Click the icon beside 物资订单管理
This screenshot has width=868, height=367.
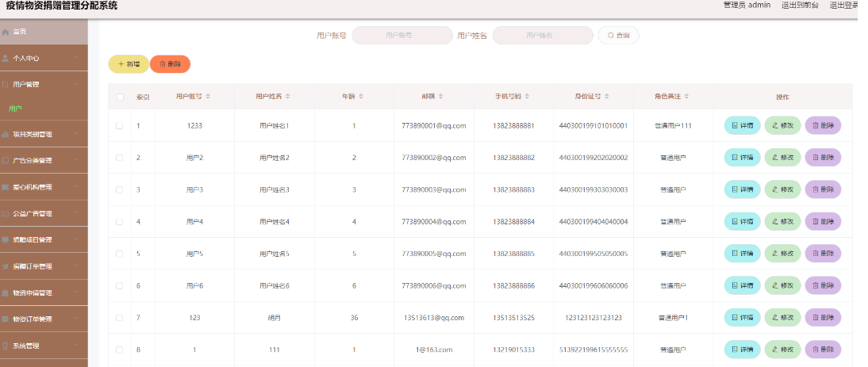tap(6, 319)
